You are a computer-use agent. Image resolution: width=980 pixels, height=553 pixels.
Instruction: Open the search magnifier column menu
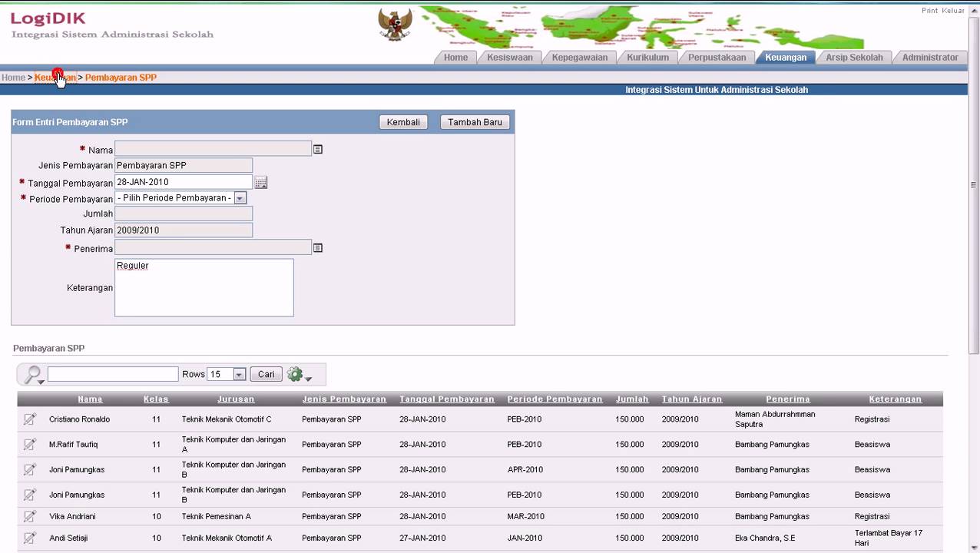point(34,375)
